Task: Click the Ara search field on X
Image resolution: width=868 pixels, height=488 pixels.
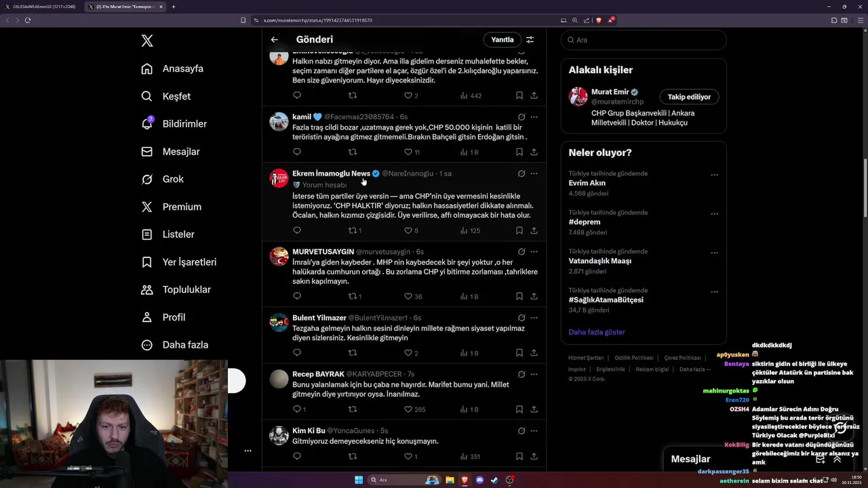Action: [644, 40]
